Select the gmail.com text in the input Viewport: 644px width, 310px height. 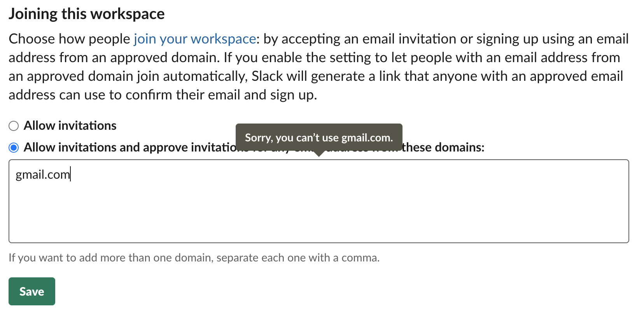click(x=42, y=174)
